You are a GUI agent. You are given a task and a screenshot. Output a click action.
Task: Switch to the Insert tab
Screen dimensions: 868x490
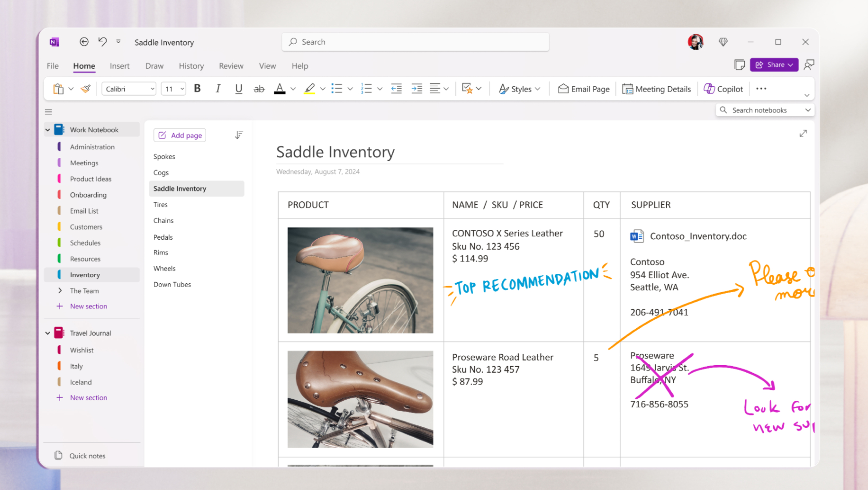(x=119, y=66)
